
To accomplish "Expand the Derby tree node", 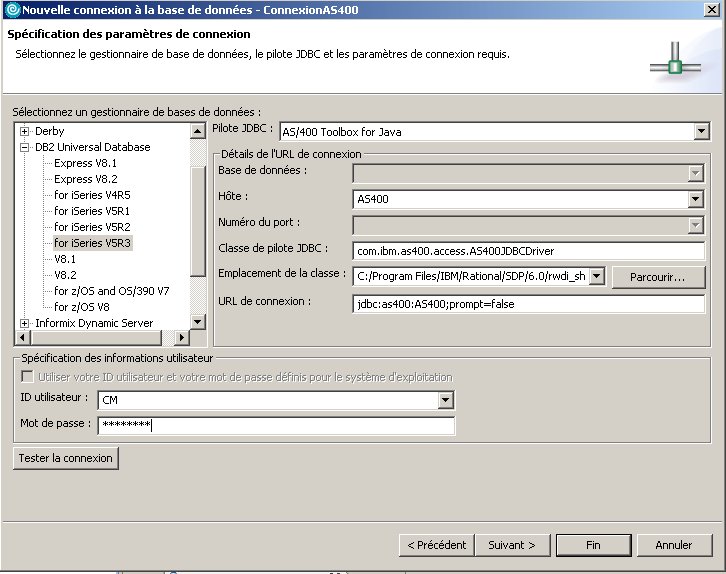I will 25,131.
